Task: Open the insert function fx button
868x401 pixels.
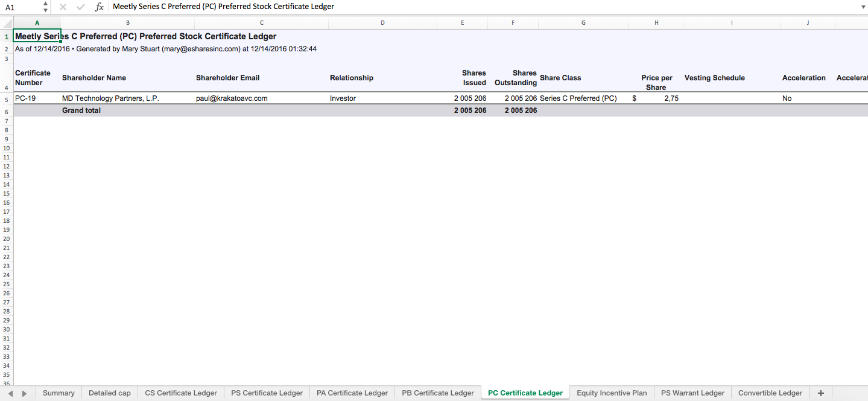Action: (x=100, y=7)
